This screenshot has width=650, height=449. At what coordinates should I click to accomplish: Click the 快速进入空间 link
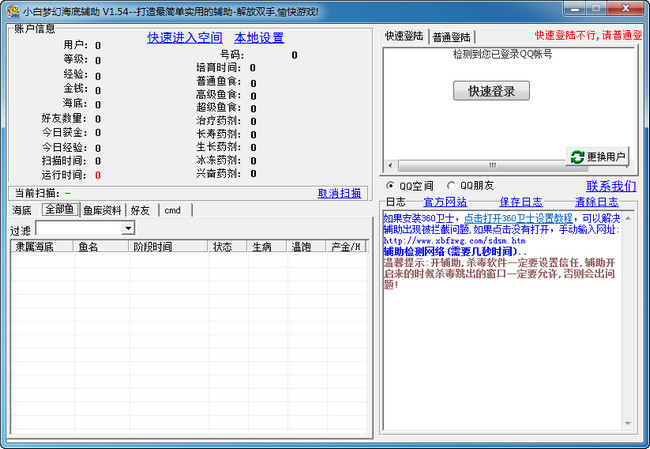185,38
